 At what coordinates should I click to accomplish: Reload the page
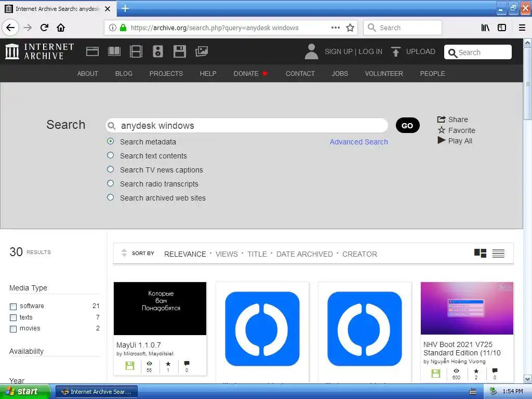44,28
